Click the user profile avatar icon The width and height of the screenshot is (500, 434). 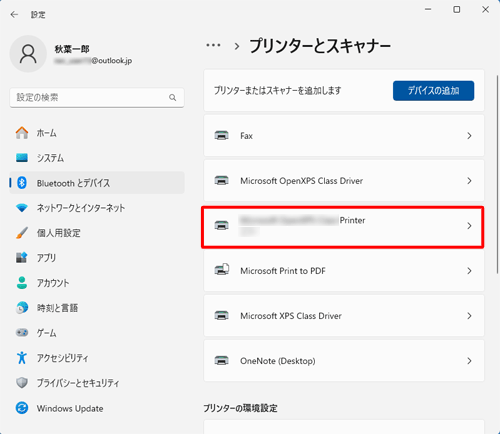click(x=28, y=54)
